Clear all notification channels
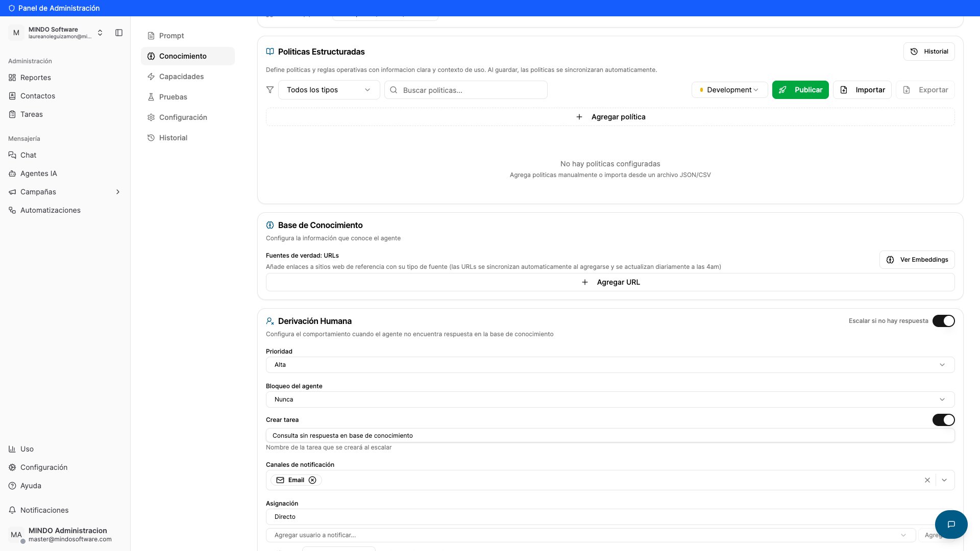Image resolution: width=980 pixels, height=551 pixels. coord(927,480)
